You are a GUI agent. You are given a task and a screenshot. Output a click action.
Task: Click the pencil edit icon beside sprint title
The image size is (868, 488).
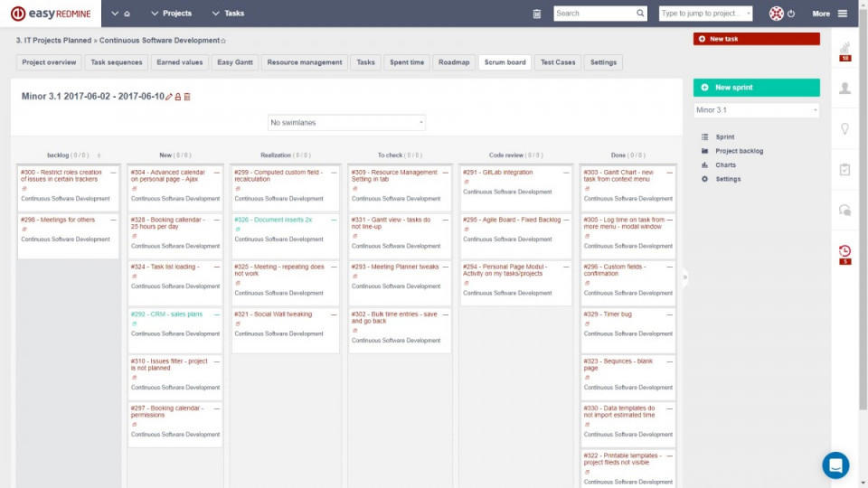click(169, 97)
